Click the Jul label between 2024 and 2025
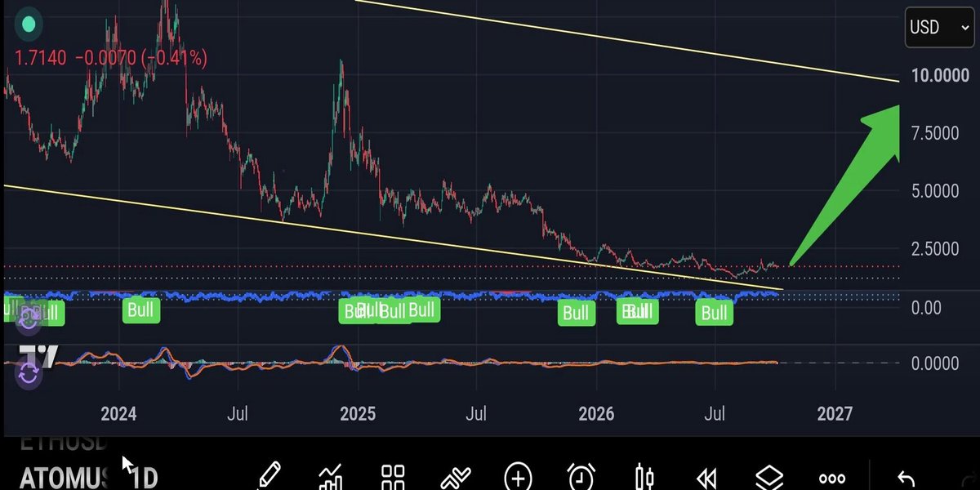 (238, 413)
